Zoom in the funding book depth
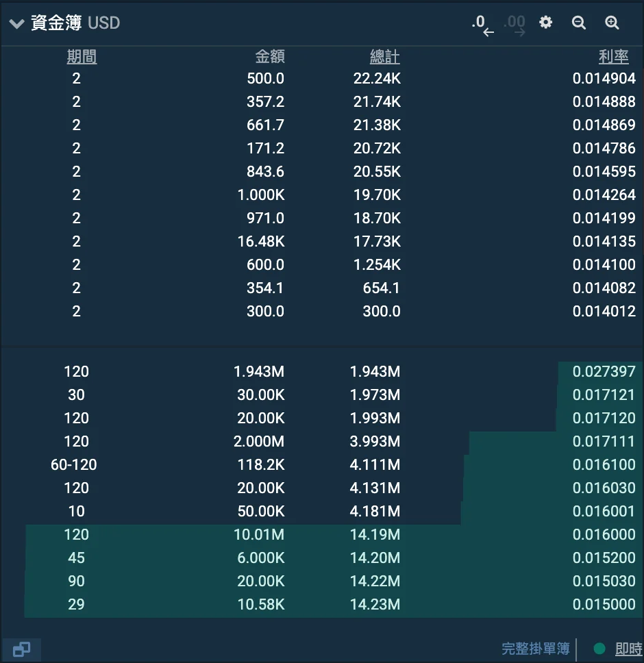 [612, 23]
